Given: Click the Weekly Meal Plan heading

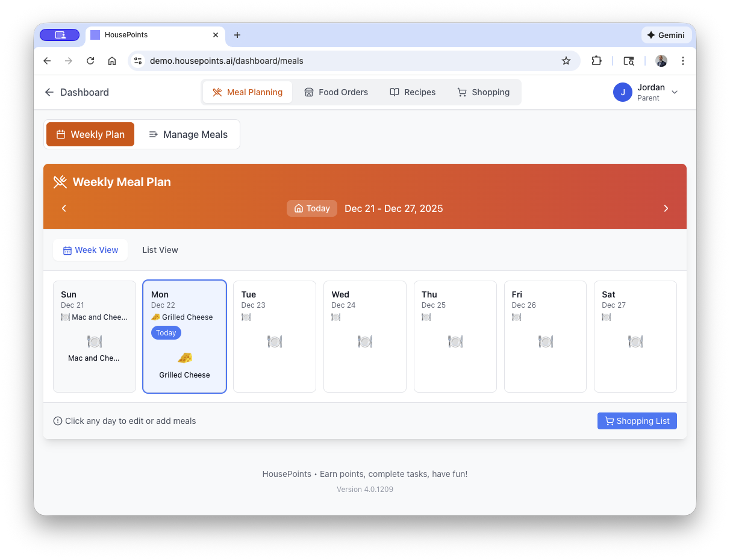Looking at the screenshot, I should (x=122, y=182).
